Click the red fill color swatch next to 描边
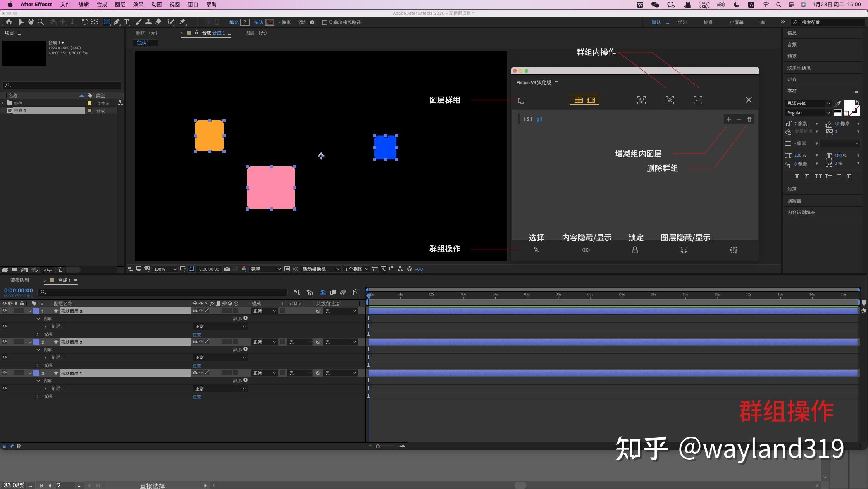Image resolution: width=868 pixels, height=489 pixels. pyautogui.click(x=270, y=22)
